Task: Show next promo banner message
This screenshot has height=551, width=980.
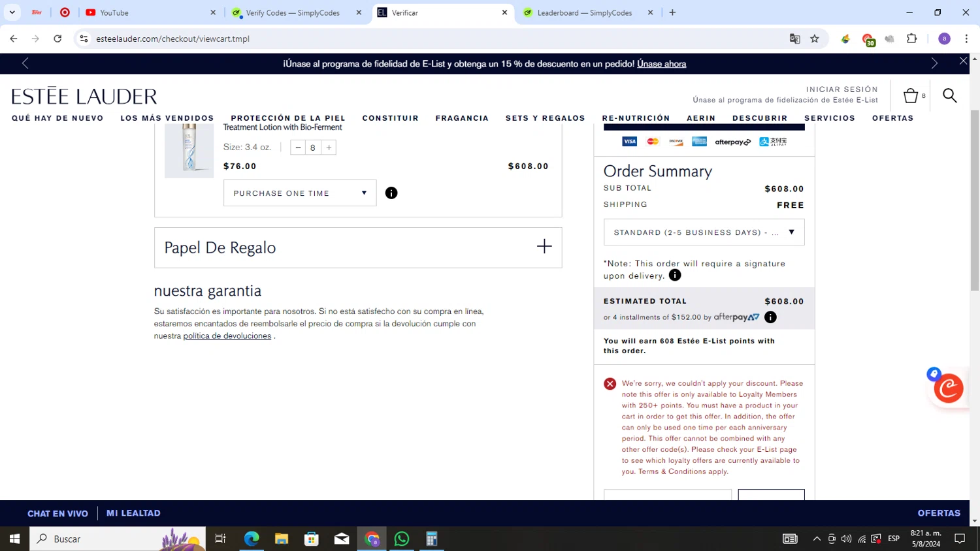Action: pyautogui.click(x=934, y=63)
